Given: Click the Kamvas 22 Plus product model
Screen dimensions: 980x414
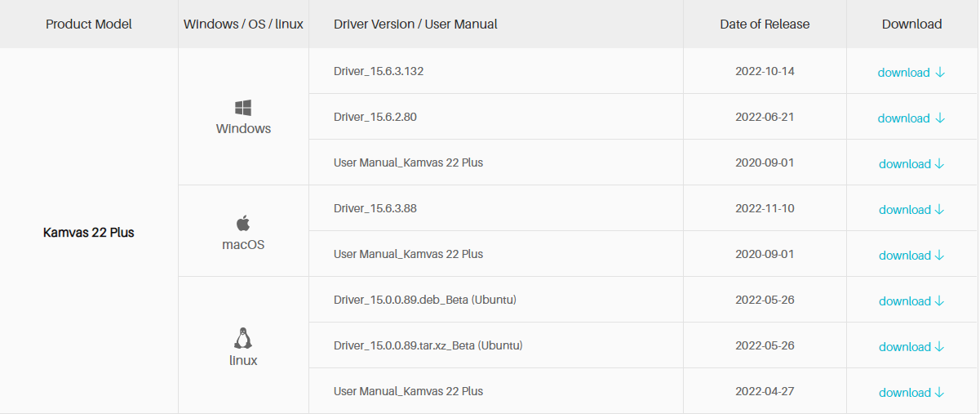Looking at the screenshot, I should tap(89, 233).
